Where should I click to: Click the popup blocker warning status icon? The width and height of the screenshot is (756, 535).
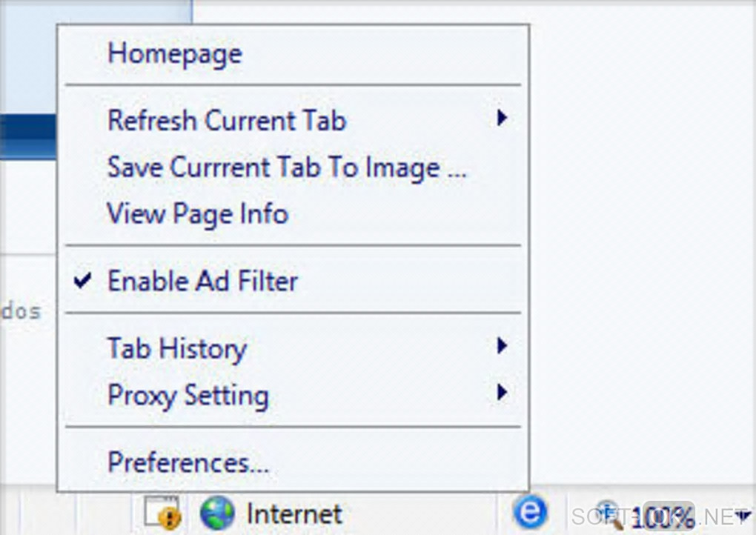[162, 512]
